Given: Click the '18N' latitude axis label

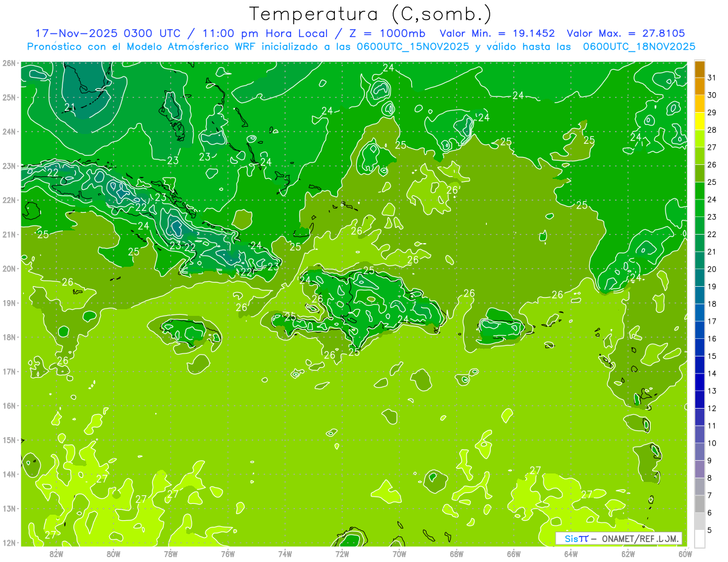Looking at the screenshot, I should 9,337.
